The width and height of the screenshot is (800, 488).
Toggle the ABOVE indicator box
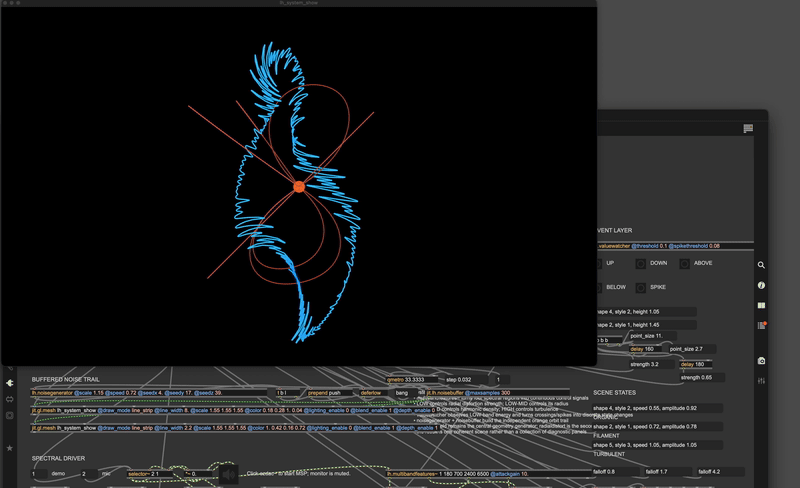pyautogui.click(x=684, y=263)
